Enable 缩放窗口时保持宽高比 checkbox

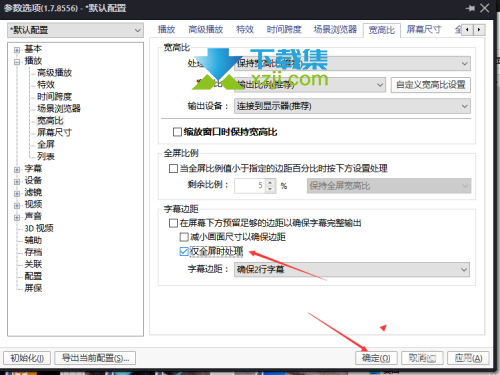tap(177, 132)
